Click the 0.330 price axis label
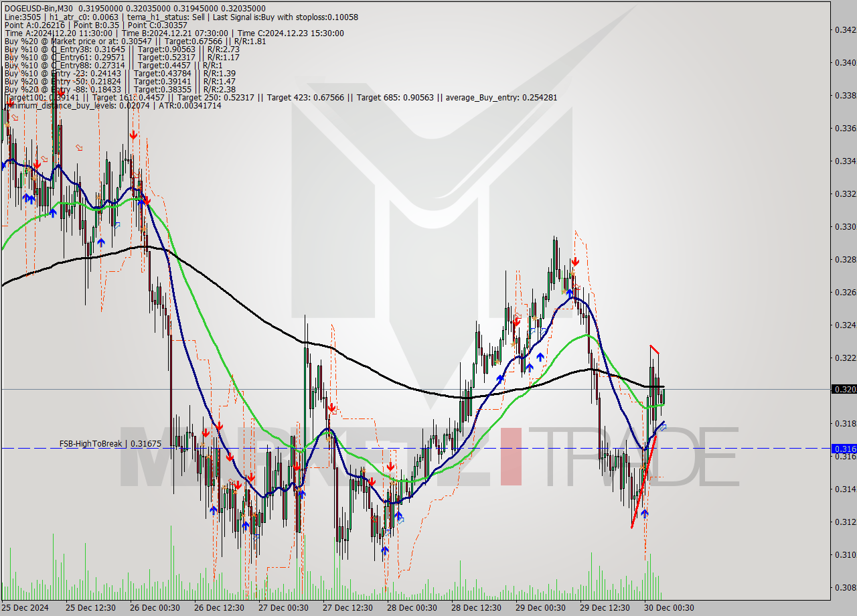This screenshot has width=857, height=616. click(x=845, y=226)
